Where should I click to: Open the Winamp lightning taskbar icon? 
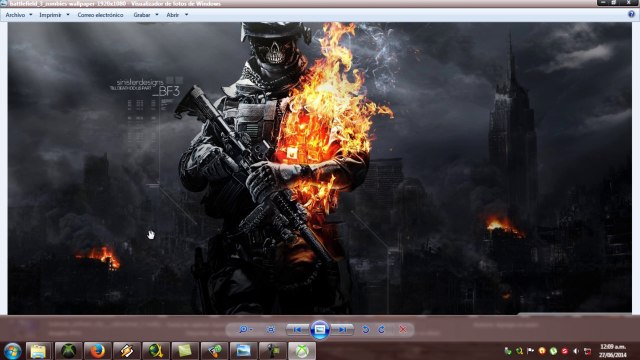coord(127,351)
